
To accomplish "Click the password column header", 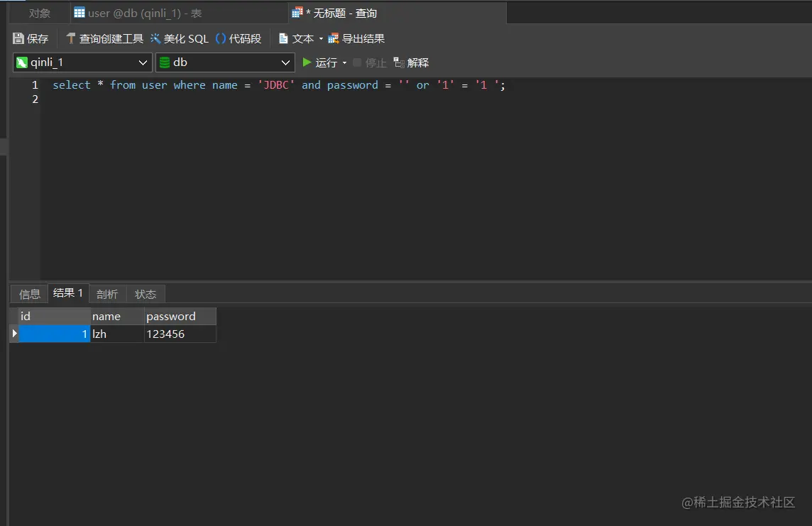I will click(x=180, y=316).
